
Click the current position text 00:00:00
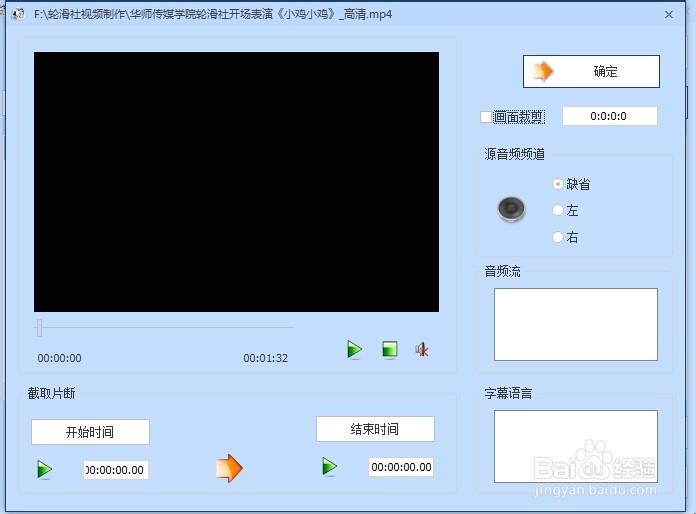tap(59, 358)
